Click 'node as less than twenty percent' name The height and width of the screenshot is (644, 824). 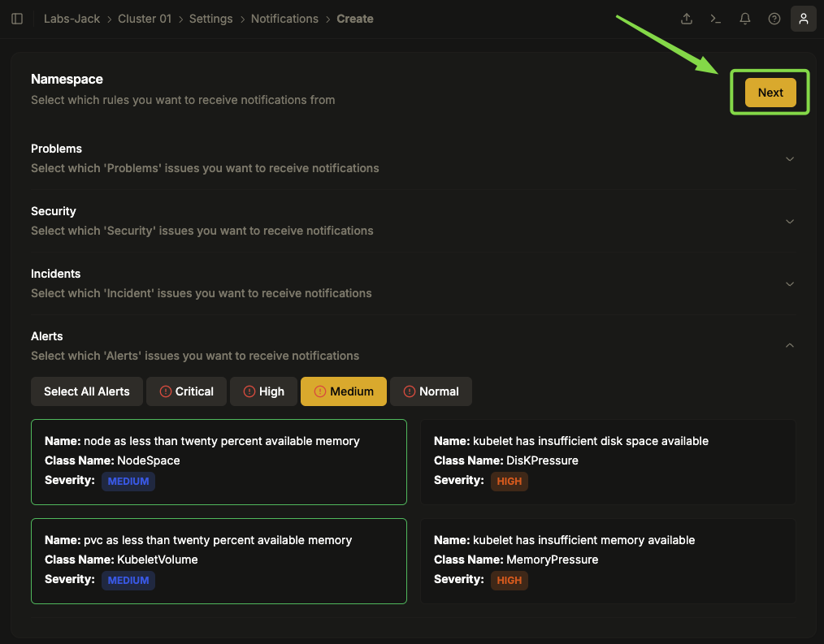pyautogui.click(x=222, y=441)
